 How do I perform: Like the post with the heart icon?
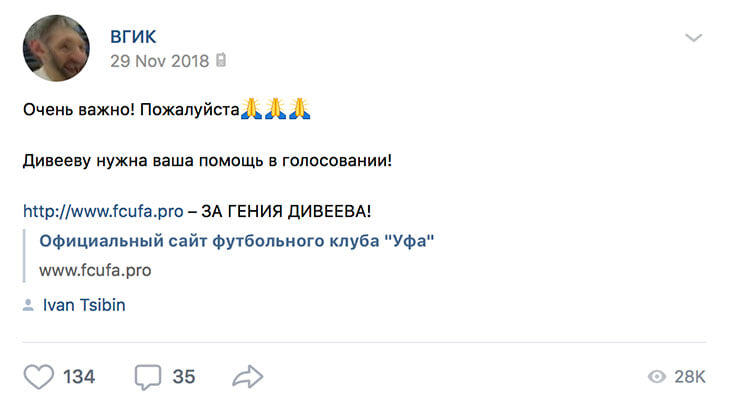click(x=39, y=377)
